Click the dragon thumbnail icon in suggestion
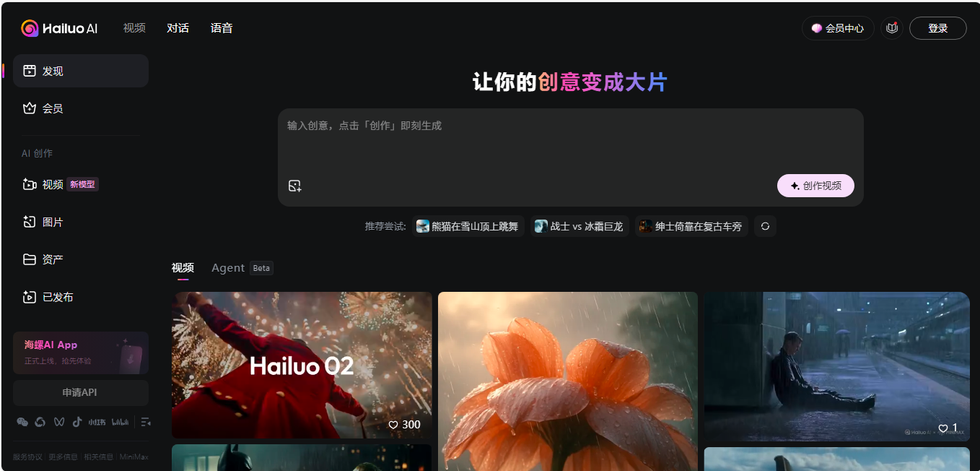The height and width of the screenshot is (471, 980). (541, 226)
